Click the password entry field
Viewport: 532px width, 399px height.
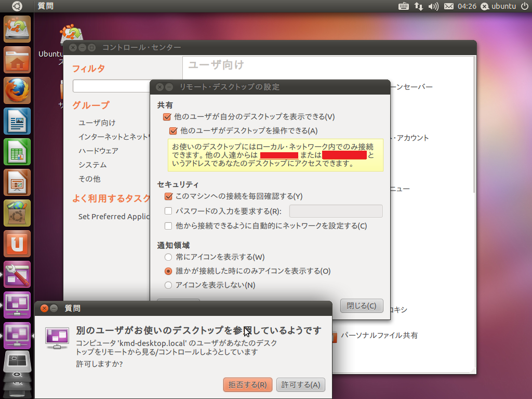pyautogui.click(x=336, y=211)
